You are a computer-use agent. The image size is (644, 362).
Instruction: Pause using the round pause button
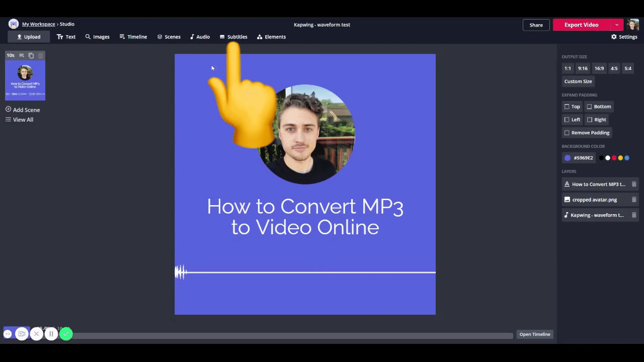click(51, 334)
